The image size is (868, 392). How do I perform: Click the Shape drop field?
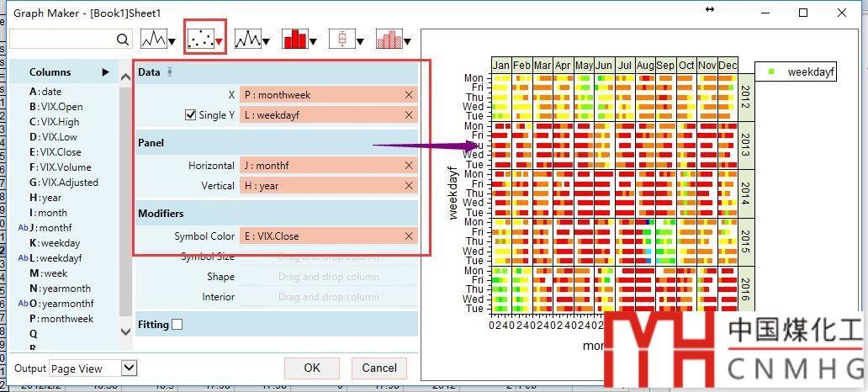[x=328, y=277]
